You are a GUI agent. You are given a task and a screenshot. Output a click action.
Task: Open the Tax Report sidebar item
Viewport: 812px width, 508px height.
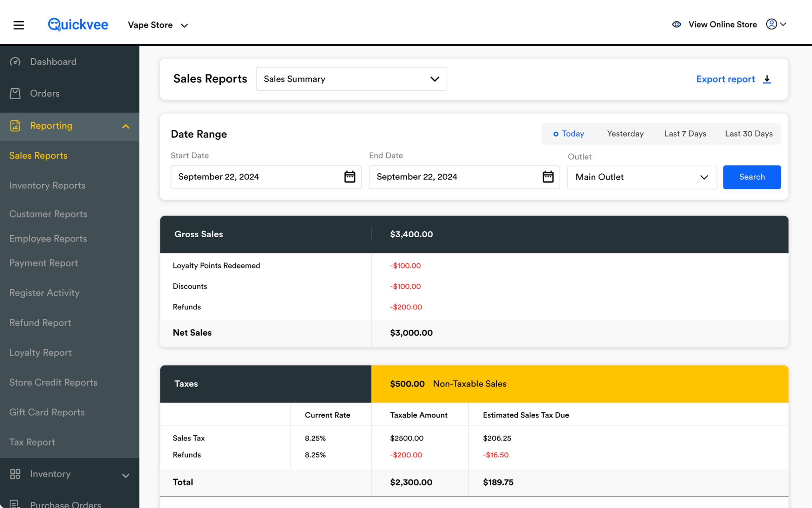(32, 442)
